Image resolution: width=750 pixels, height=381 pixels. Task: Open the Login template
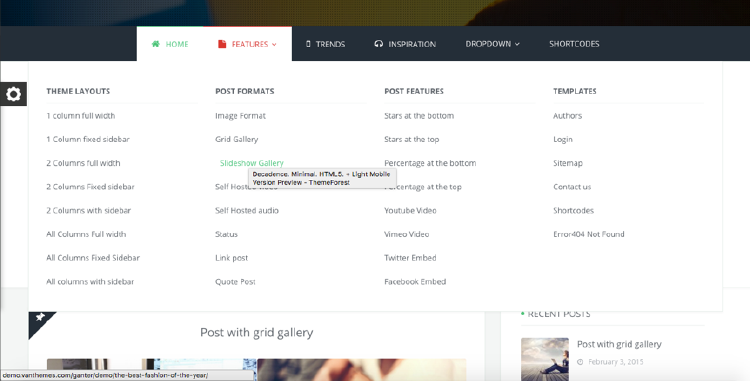563,139
